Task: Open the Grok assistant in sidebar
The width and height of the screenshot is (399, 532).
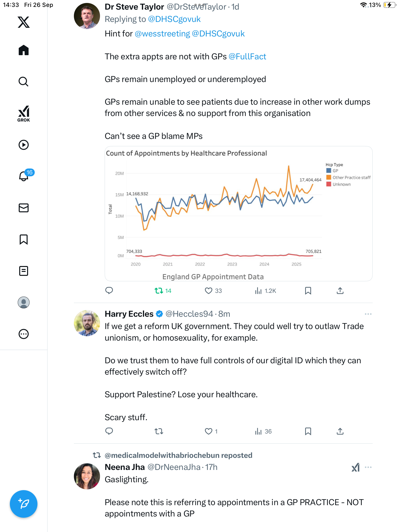Action: pyautogui.click(x=24, y=114)
